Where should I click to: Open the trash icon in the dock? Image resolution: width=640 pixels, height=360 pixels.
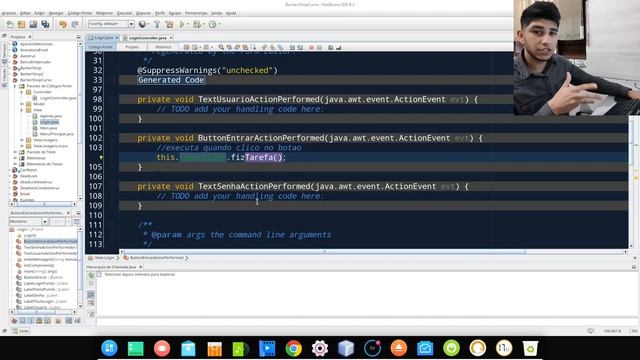point(530,348)
